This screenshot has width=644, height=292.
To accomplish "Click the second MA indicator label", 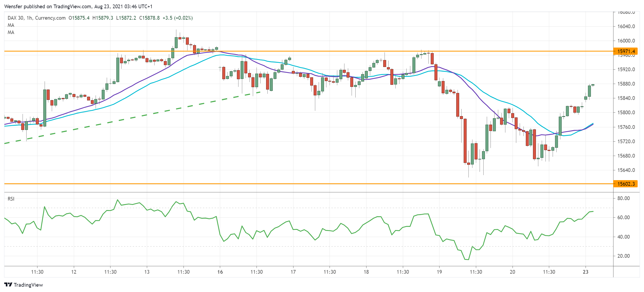I will pyautogui.click(x=11, y=33).
